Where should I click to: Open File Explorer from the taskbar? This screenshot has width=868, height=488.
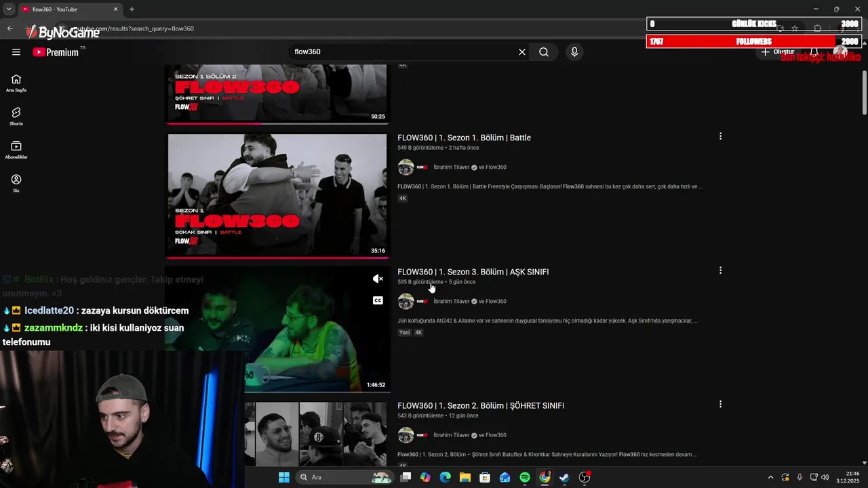pos(465,477)
